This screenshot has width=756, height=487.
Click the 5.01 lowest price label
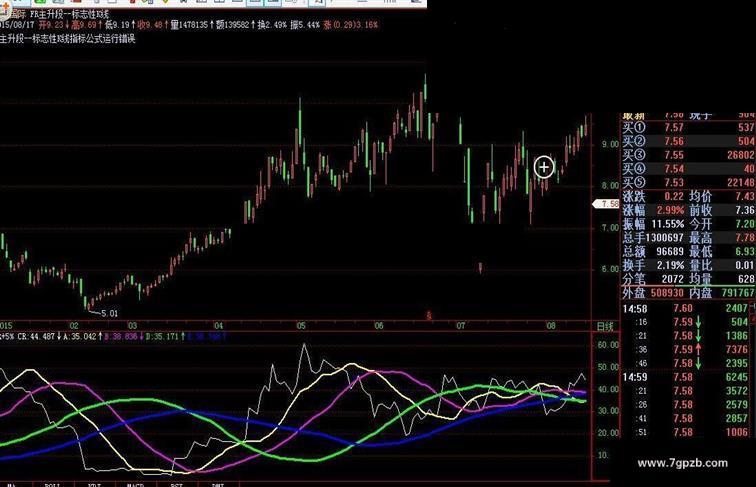(x=109, y=313)
